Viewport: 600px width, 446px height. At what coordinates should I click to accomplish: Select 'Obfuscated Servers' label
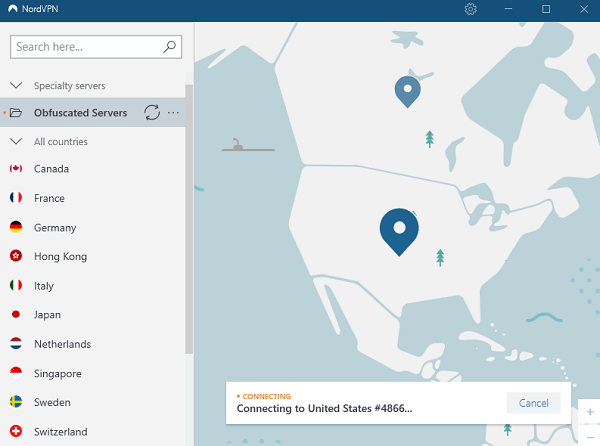click(x=80, y=112)
